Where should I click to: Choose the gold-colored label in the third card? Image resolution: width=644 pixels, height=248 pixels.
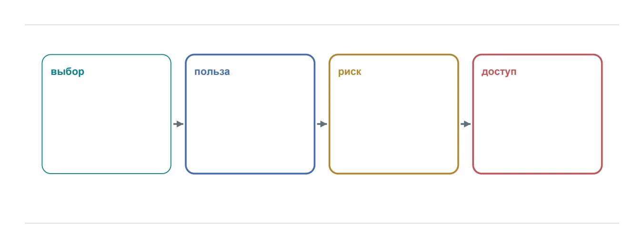click(x=350, y=72)
